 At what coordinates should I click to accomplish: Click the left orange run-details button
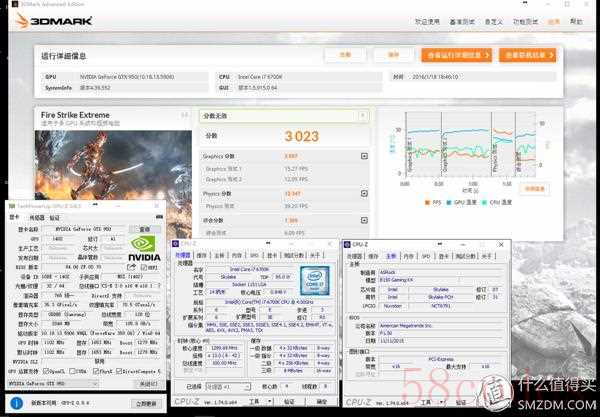[x=457, y=55]
